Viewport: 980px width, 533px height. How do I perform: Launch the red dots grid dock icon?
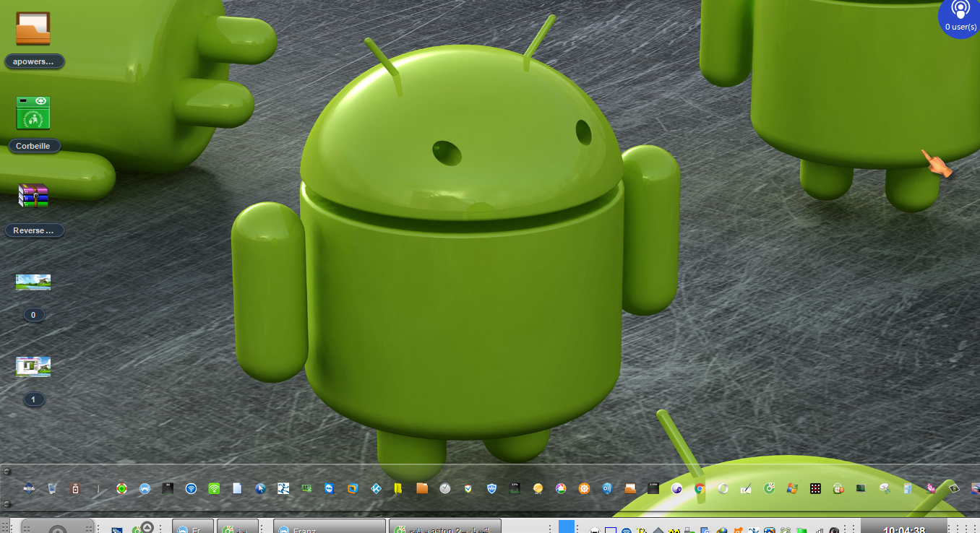(815, 488)
